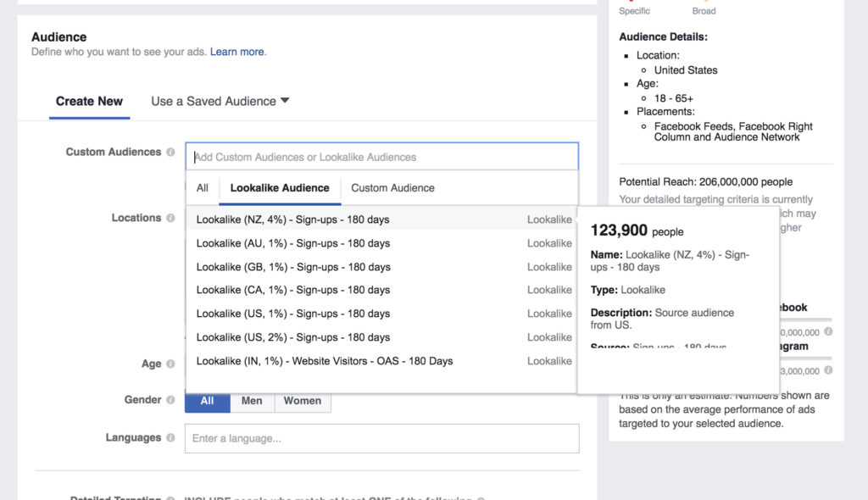Click Potential Reach: 206,000,000 people text
Viewport: 868px width, 500px height.
click(x=705, y=181)
